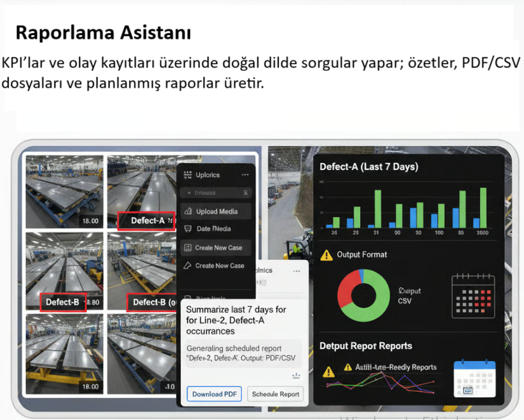Open the three-dot menu in the white chat popup header
Screen dimensions: 524x420
297,271
